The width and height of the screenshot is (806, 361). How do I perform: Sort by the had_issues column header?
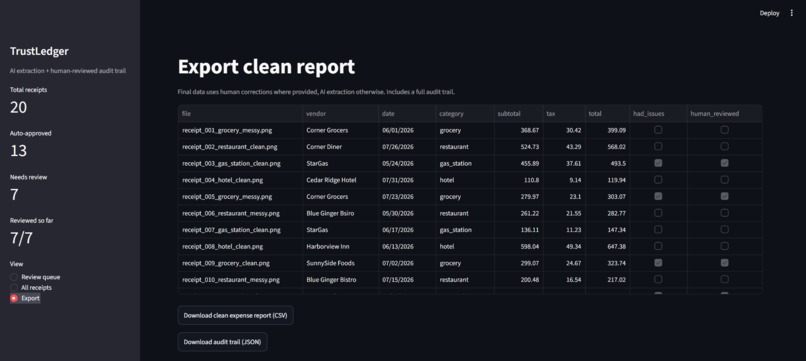click(x=658, y=114)
